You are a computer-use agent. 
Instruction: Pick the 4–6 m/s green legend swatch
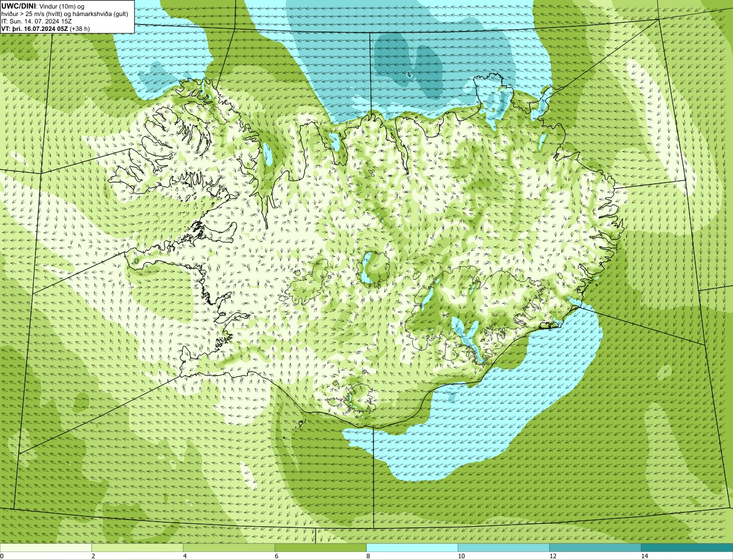(229, 547)
